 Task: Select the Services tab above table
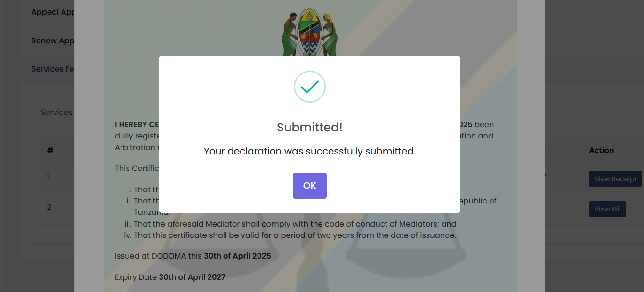(x=56, y=112)
